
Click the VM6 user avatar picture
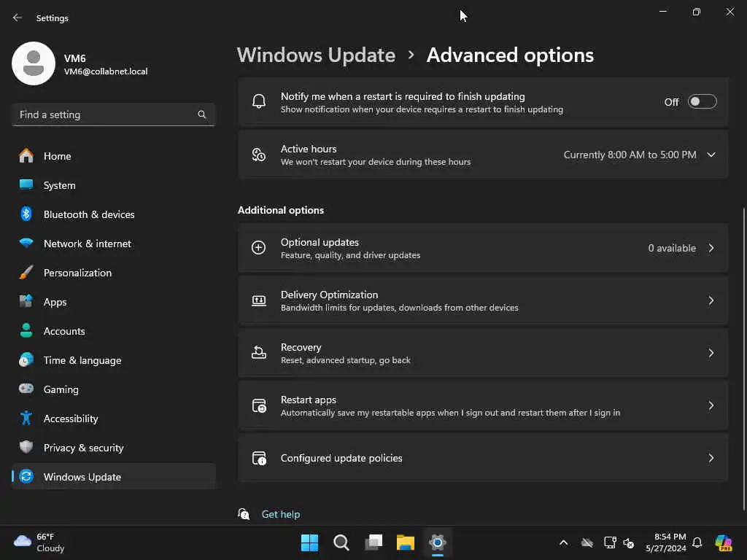(34, 63)
